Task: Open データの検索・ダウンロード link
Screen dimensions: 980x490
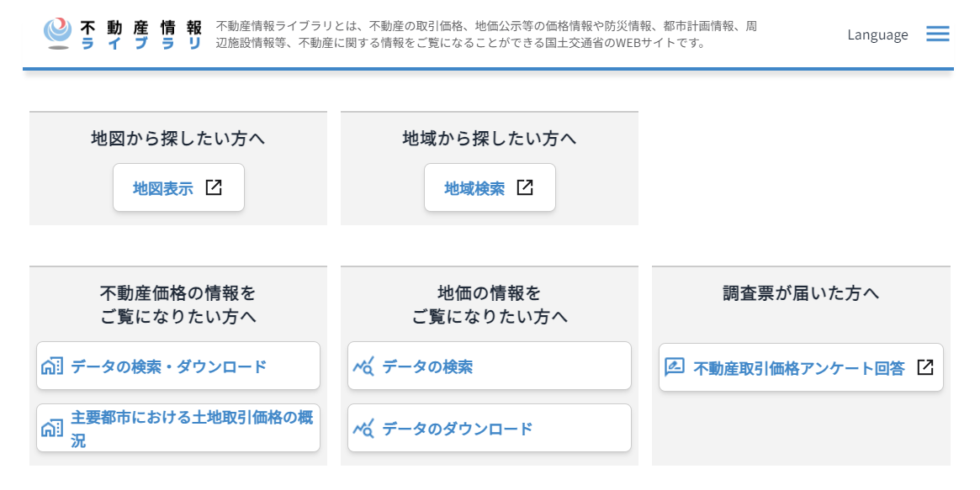Action: pyautogui.click(x=169, y=366)
